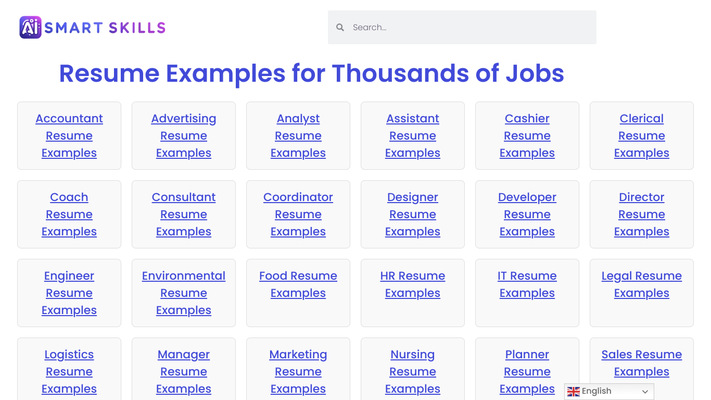Open the English language dropdown

pos(609,391)
